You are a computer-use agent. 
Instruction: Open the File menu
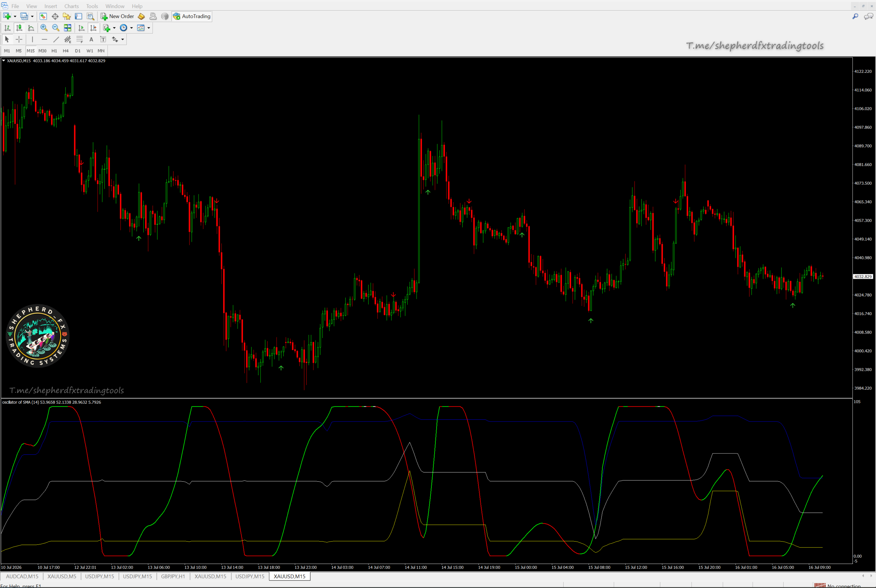coord(15,6)
